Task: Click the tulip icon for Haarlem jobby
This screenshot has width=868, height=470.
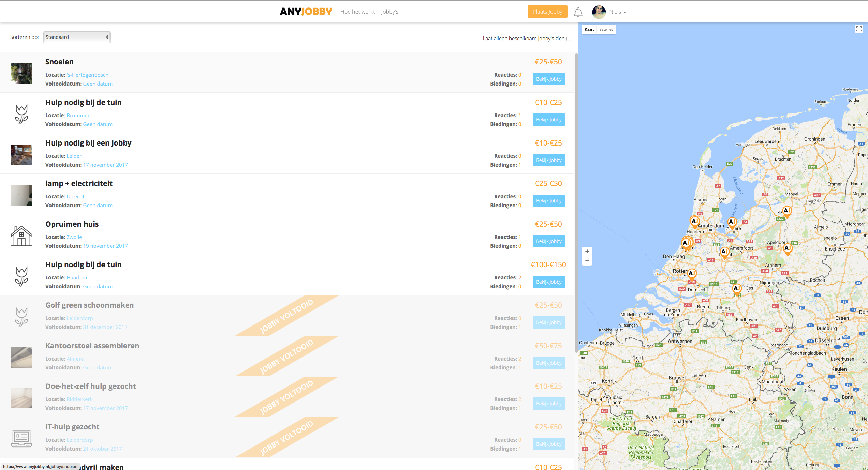Action: pyautogui.click(x=21, y=276)
